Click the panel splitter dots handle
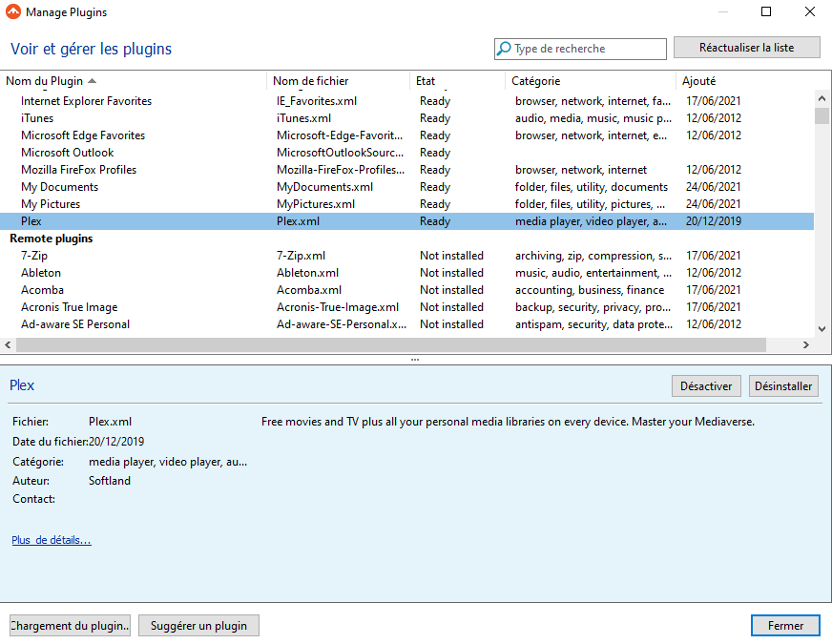The width and height of the screenshot is (832, 644). [x=415, y=360]
